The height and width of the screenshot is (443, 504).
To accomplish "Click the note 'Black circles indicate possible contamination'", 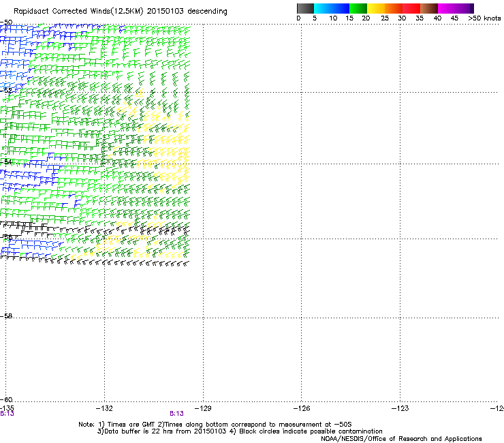I will pos(311,431).
